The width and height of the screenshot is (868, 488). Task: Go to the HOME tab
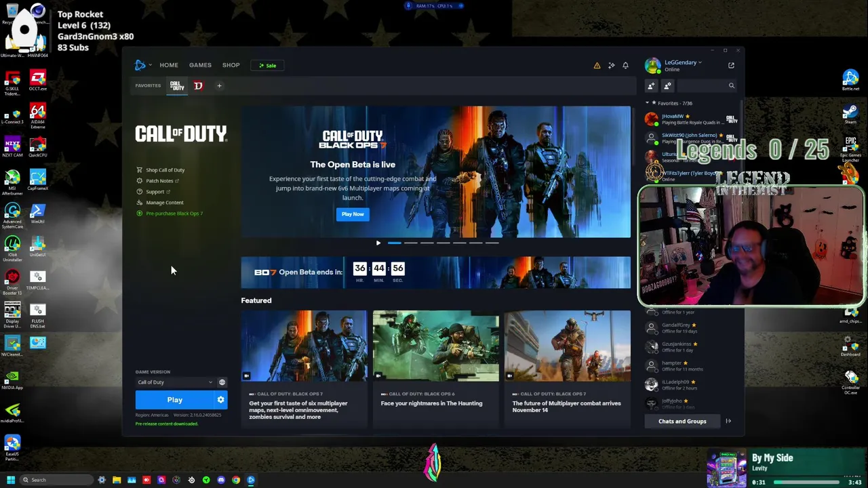tap(169, 65)
